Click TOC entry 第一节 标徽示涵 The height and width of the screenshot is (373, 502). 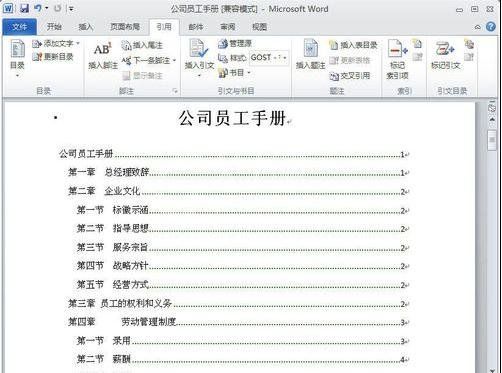(x=243, y=210)
